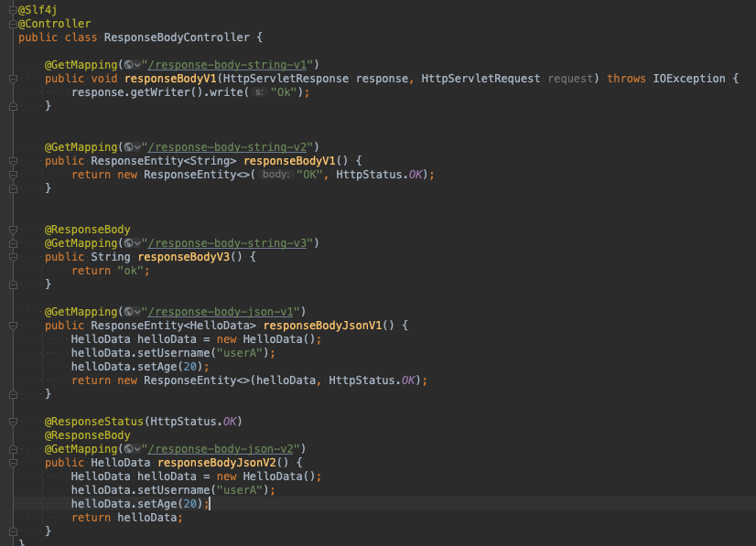This screenshot has width=756, height=546.
Task: Click globe icon beside /response-body-string-v3 mapping
Action: [128, 243]
